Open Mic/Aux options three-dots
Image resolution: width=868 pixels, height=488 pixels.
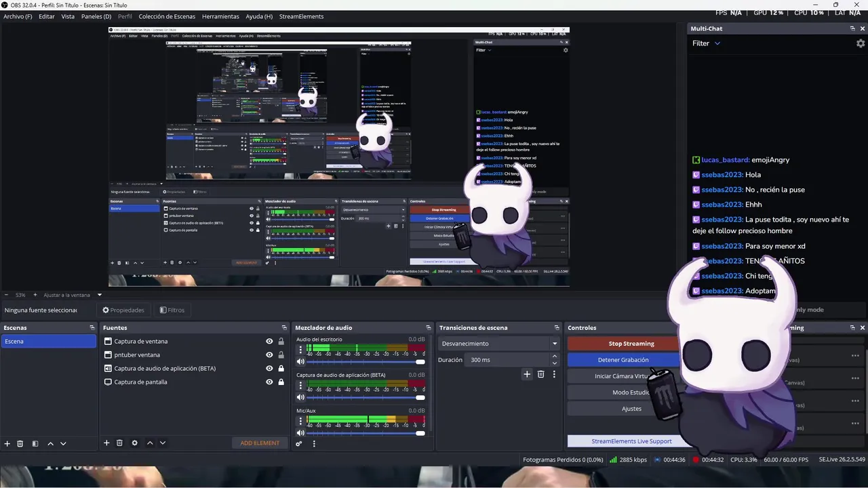coord(300,422)
